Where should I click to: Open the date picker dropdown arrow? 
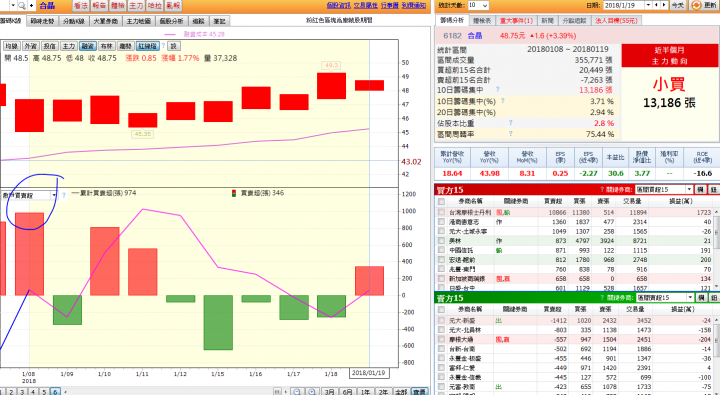[x=648, y=5]
